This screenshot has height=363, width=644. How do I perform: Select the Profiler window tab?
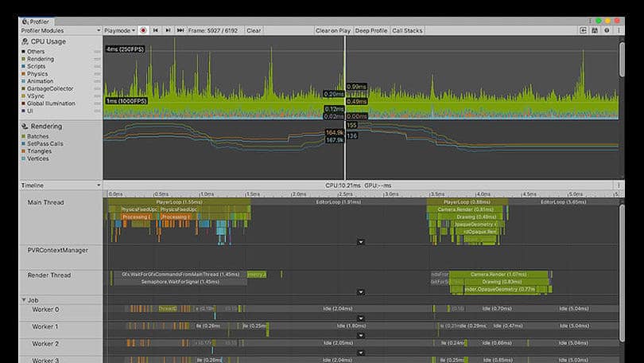click(x=37, y=21)
